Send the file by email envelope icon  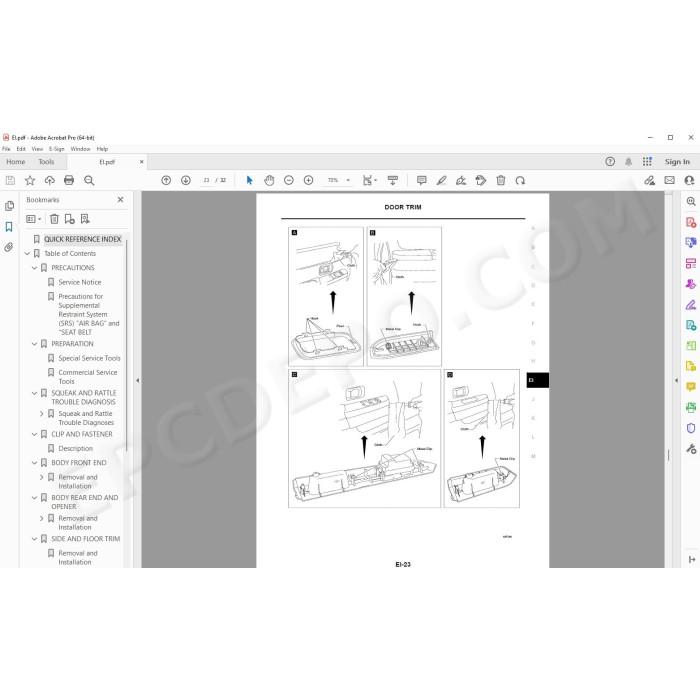[670, 180]
